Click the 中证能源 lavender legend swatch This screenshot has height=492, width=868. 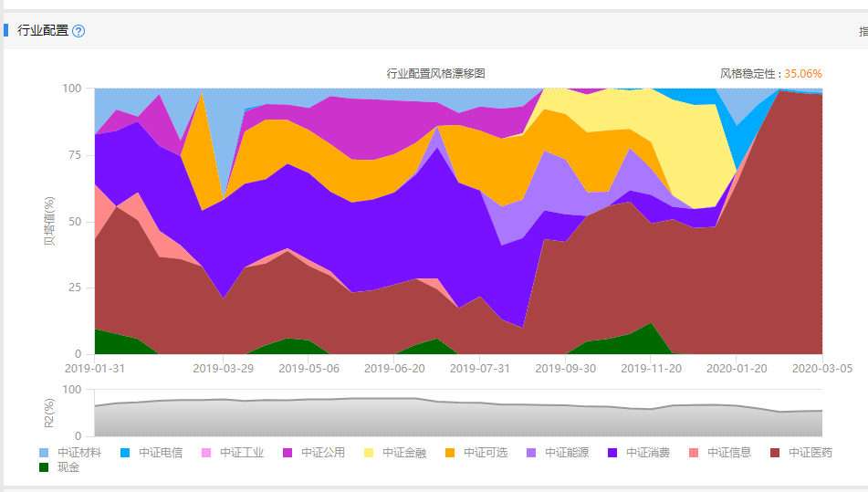click(x=531, y=453)
